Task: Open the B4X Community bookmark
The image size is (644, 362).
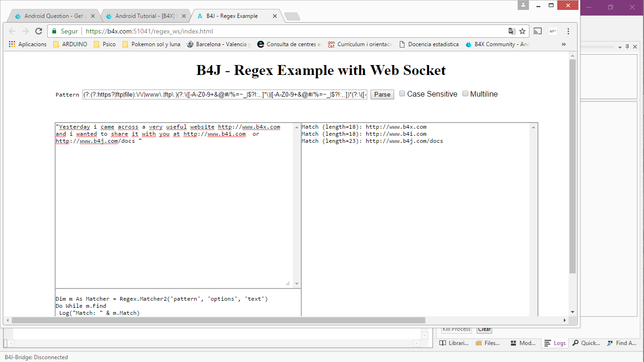Action: [x=497, y=44]
